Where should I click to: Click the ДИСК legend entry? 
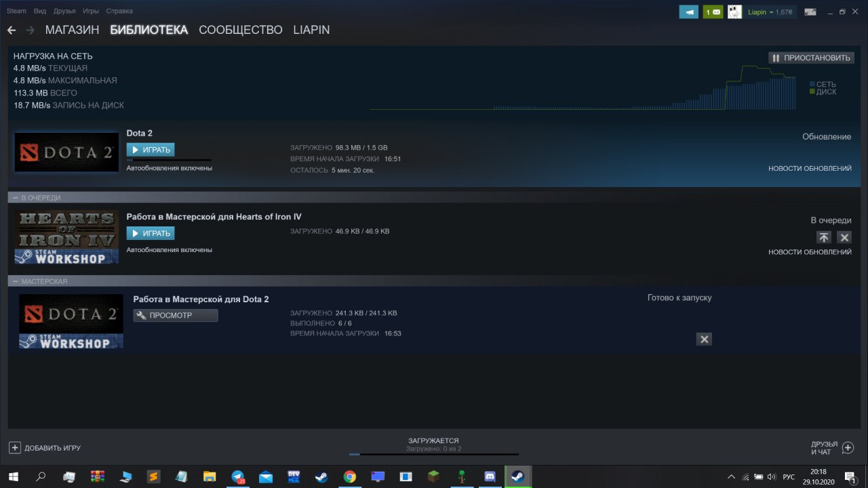click(823, 91)
